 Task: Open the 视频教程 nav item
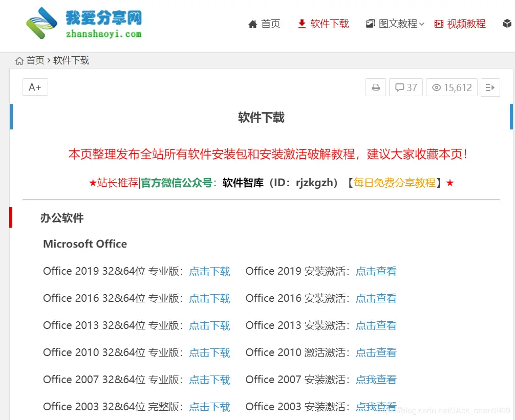coord(460,24)
